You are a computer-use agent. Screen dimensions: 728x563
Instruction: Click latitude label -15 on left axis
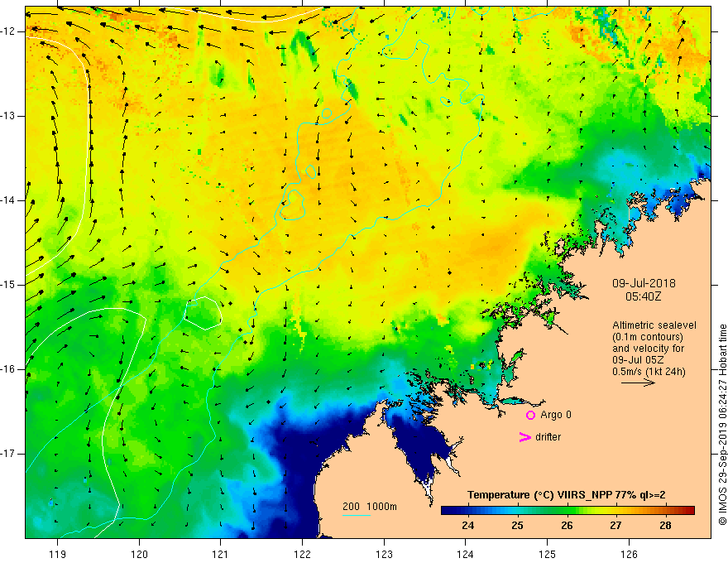[9, 285]
